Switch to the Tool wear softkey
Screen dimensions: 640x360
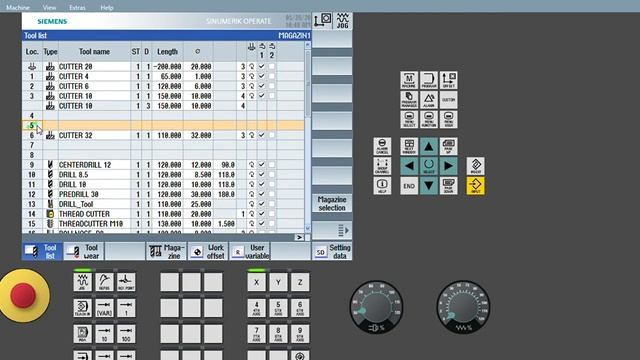click(x=84, y=251)
